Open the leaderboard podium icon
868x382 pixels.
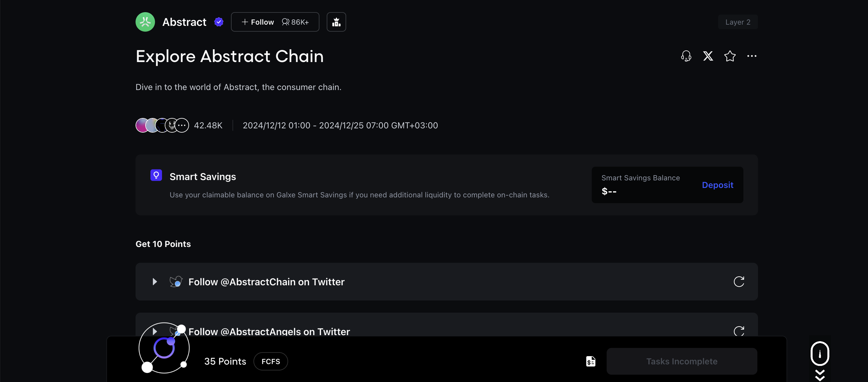pos(336,22)
